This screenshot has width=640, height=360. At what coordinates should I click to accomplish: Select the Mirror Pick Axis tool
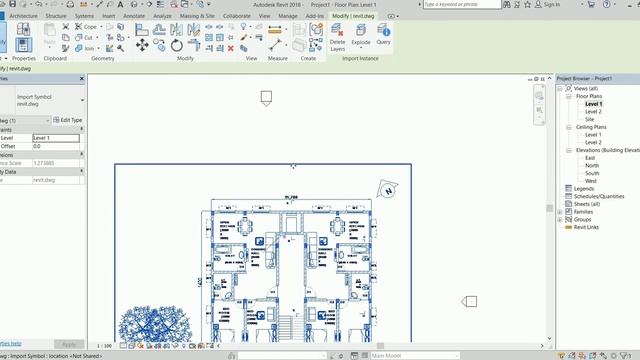click(x=177, y=29)
